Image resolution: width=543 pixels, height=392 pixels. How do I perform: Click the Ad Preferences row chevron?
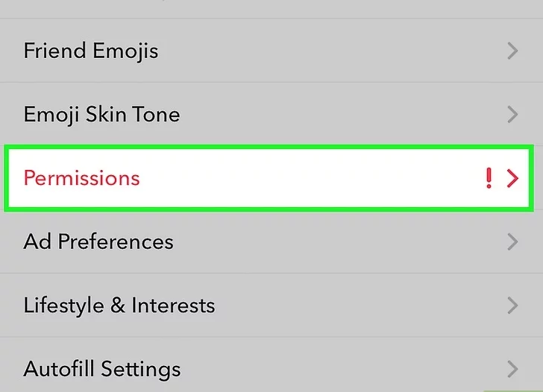coord(512,241)
